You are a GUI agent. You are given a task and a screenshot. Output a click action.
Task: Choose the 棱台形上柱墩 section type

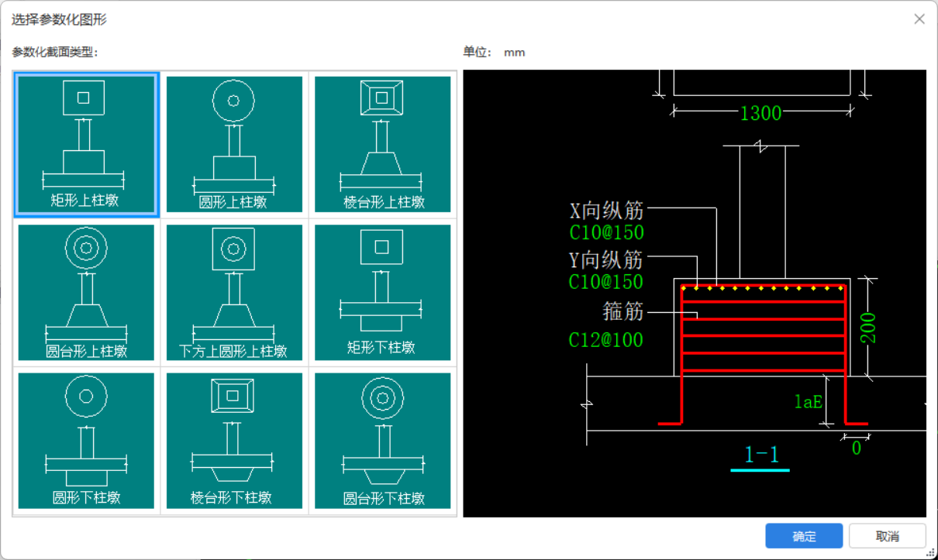click(383, 145)
